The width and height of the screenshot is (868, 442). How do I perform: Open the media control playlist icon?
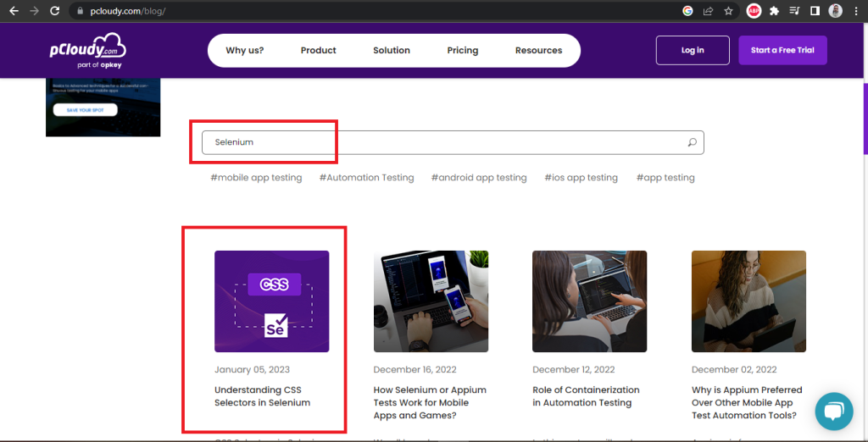(794, 11)
